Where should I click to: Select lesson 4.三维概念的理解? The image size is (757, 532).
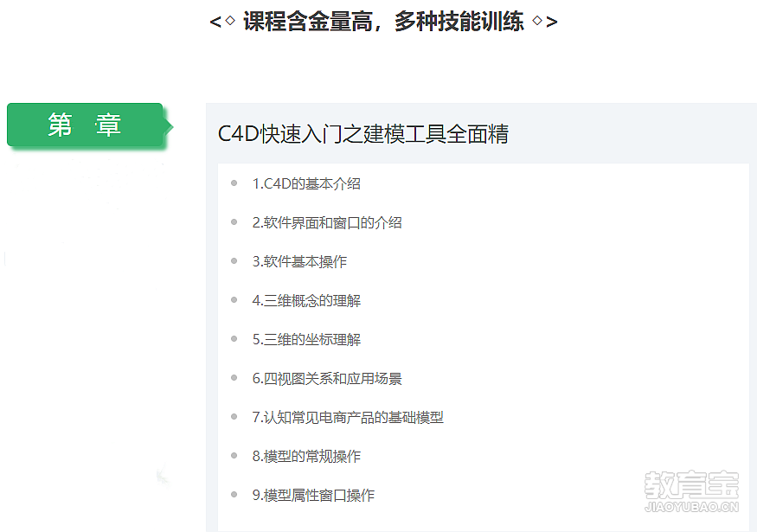pyautogui.click(x=306, y=300)
